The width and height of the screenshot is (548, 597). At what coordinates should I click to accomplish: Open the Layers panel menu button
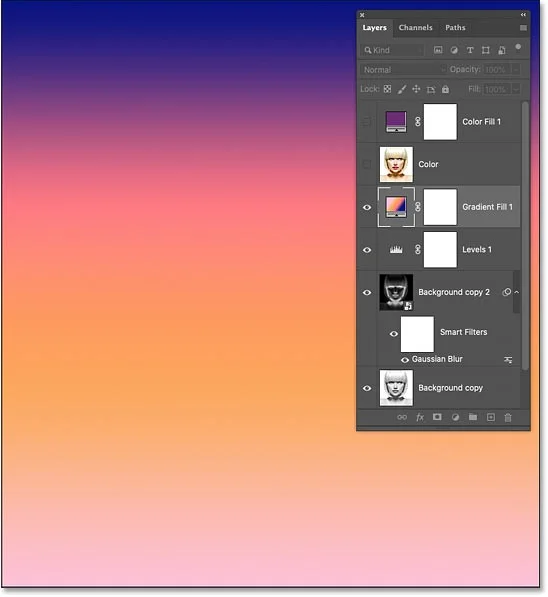click(x=523, y=27)
